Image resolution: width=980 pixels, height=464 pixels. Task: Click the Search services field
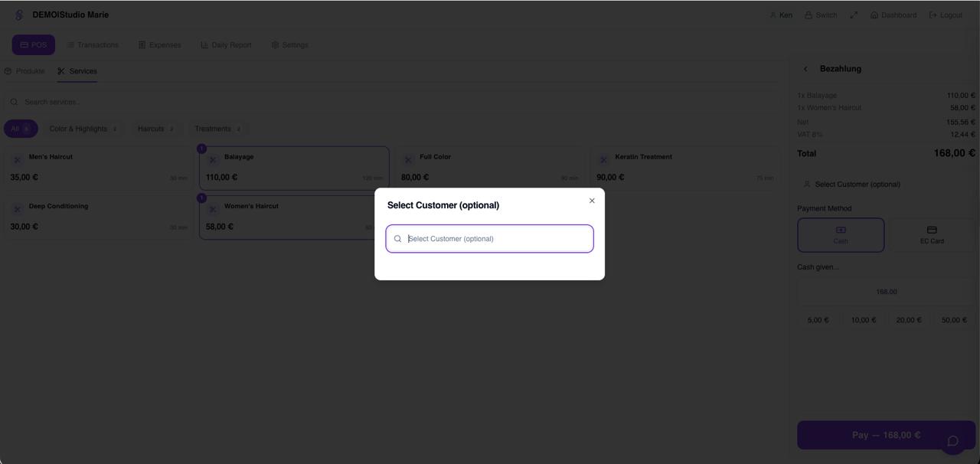click(390, 102)
